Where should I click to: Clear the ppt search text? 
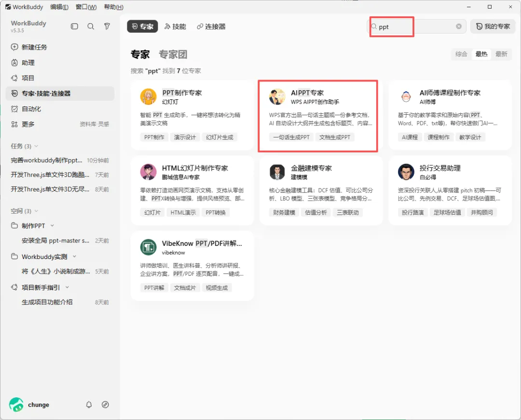point(459,26)
